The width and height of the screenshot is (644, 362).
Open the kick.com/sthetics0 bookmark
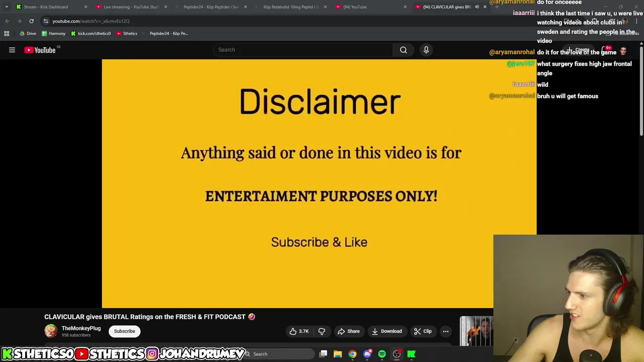point(91,34)
